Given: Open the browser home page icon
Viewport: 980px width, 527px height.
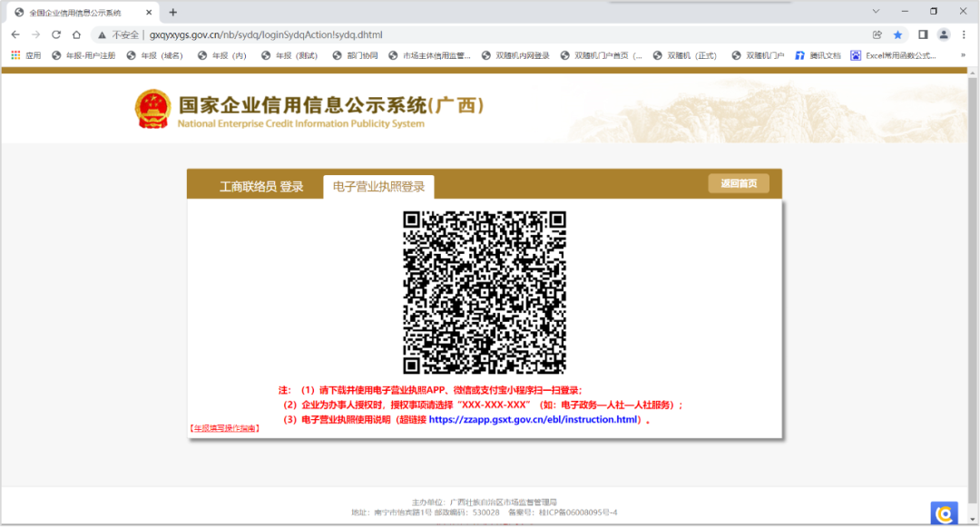Looking at the screenshot, I should coord(76,35).
